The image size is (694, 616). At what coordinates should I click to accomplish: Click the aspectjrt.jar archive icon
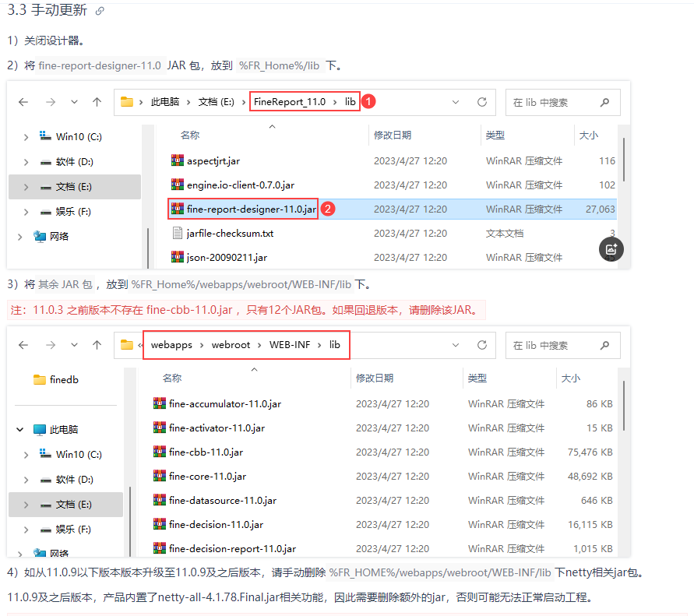(178, 160)
